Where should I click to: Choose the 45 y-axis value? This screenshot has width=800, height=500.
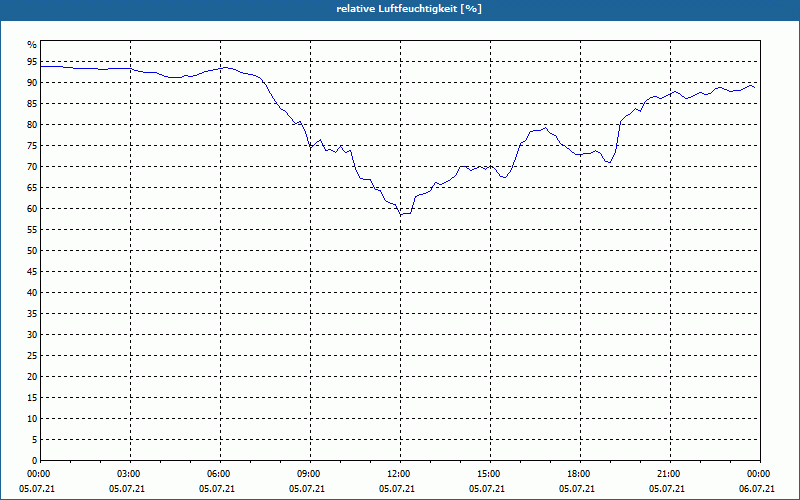pos(32,272)
